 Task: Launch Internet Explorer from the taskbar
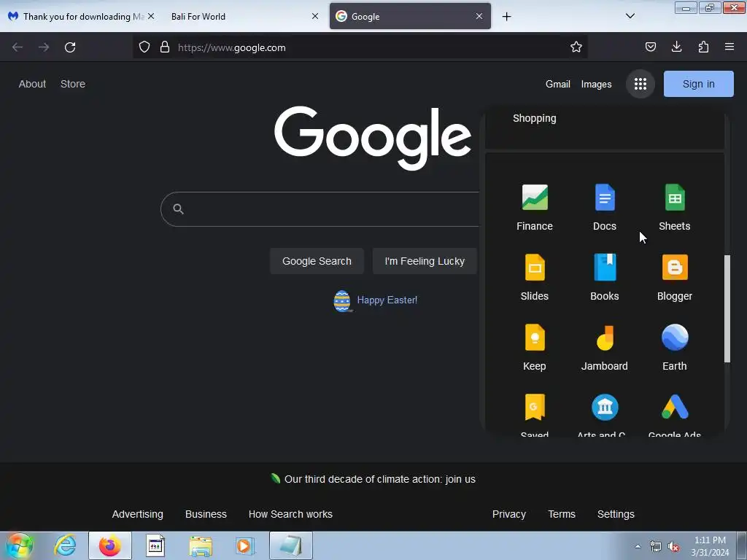click(65, 545)
